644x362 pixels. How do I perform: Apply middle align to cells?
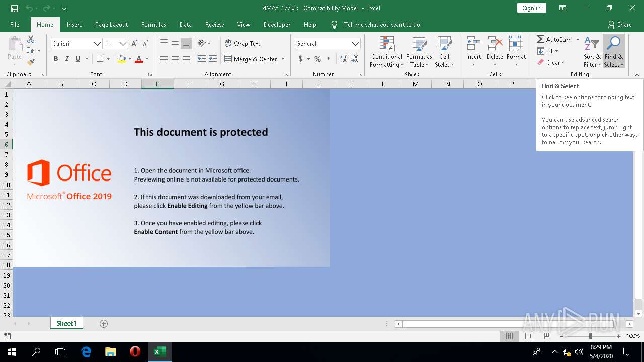pos(175,43)
